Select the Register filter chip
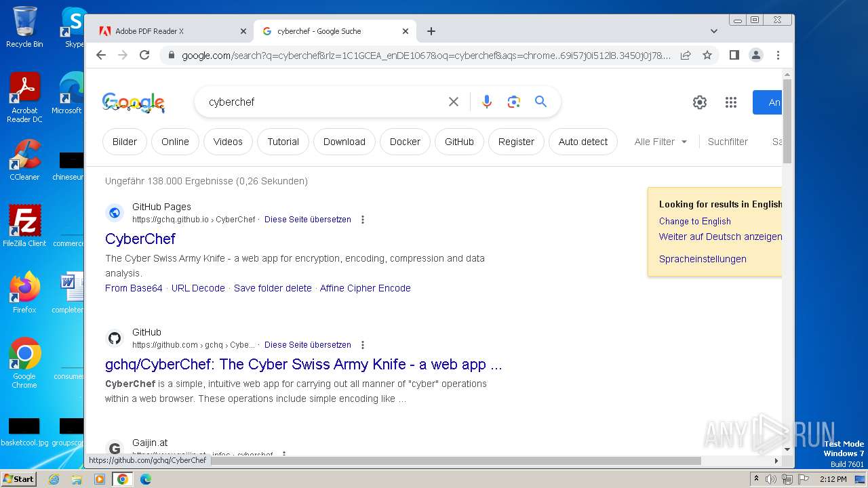The height and width of the screenshot is (488, 868). tap(516, 142)
